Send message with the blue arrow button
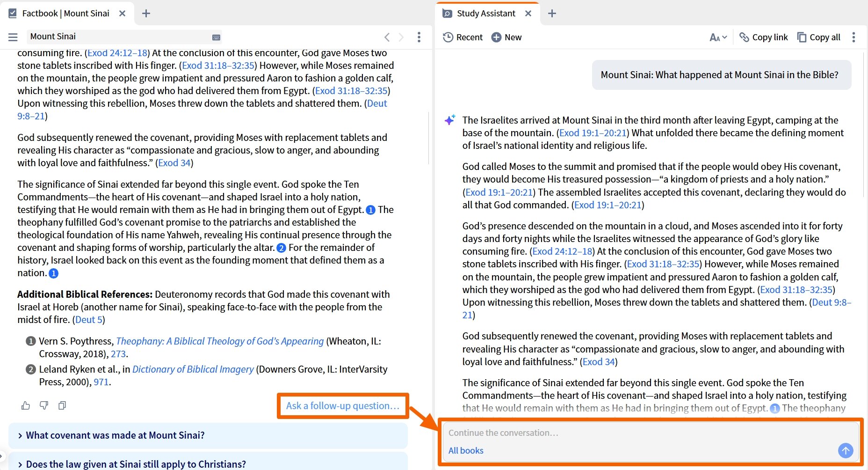The image size is (868, 470). point(846,450)
